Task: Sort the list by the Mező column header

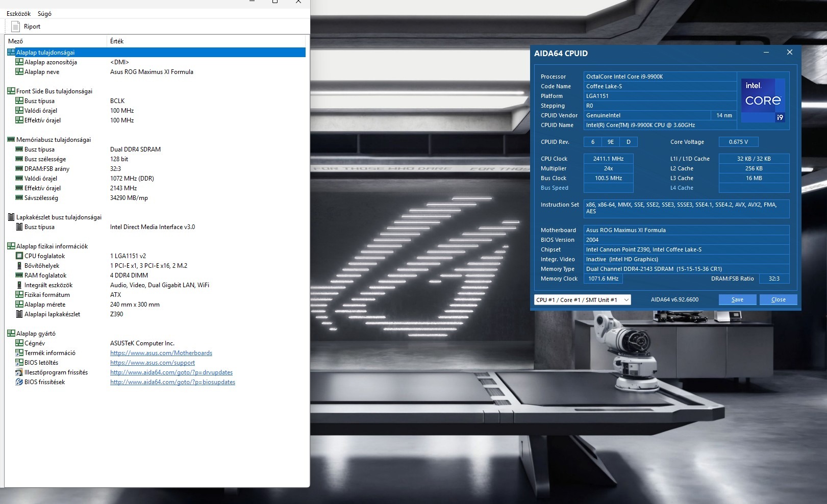Action: coord(56,41)
